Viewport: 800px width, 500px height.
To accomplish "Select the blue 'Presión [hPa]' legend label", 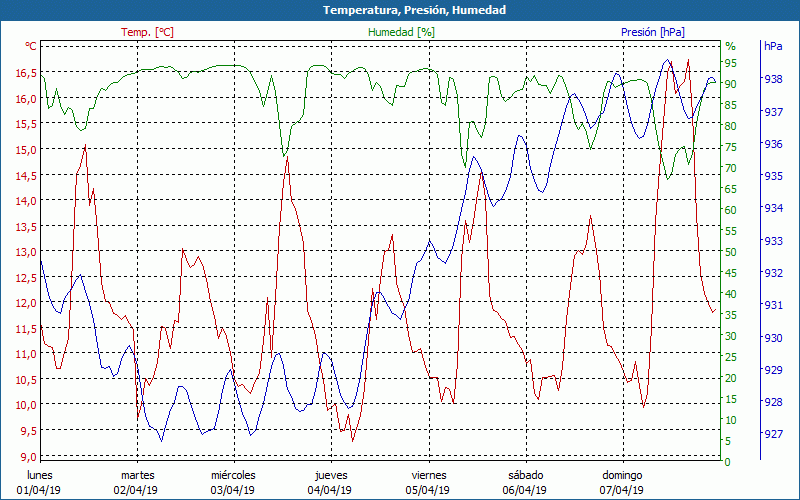I will click(x=653, y=32).
